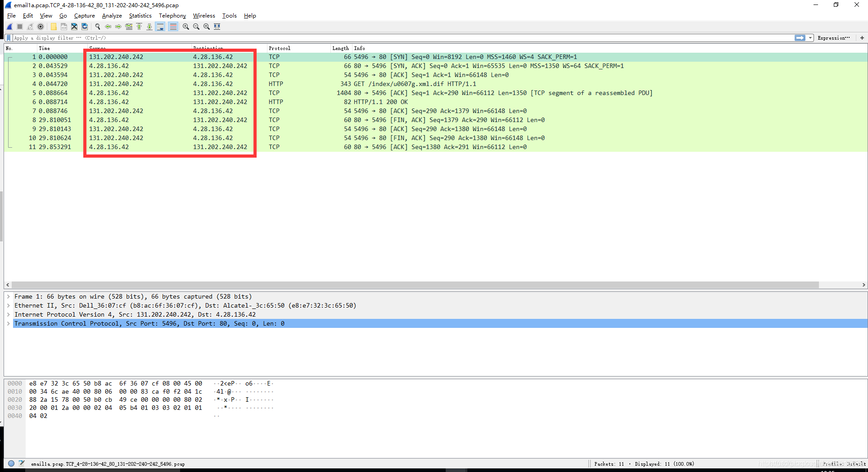Click the scrollbar left arrow in packet list
Viewport: 868px width, 472px height.
click(8, 285)
